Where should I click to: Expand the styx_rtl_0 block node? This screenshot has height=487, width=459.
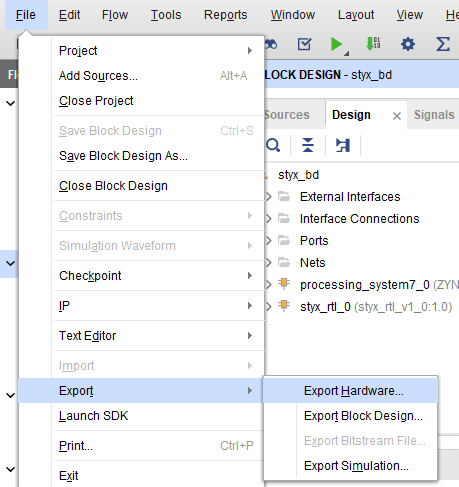tap(269, 307)
